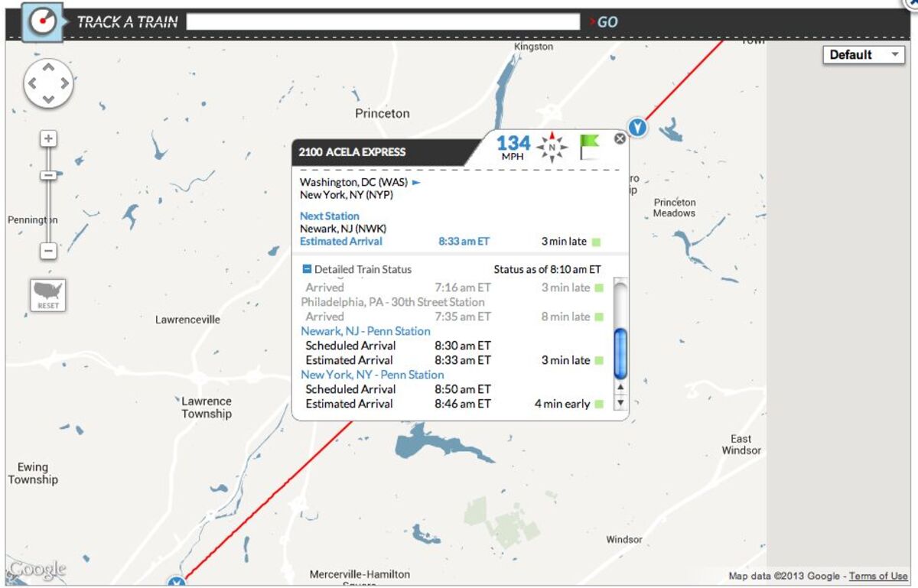Click the Estimated Arrival 8:33 am ET summary

(x=395, y=242)
